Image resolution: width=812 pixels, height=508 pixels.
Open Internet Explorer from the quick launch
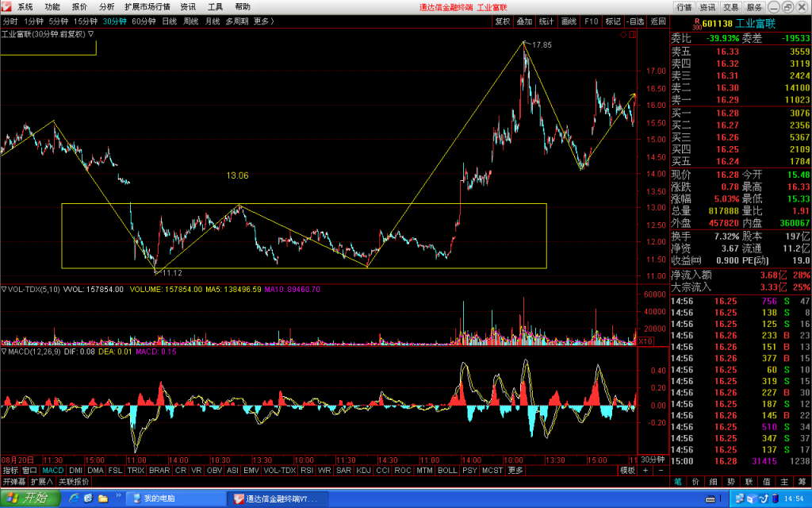74,498
